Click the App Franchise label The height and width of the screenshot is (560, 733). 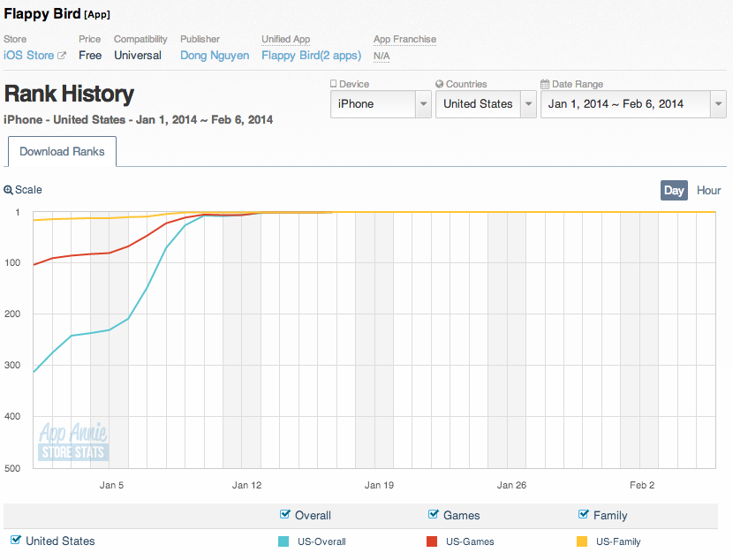pos(404,39)
